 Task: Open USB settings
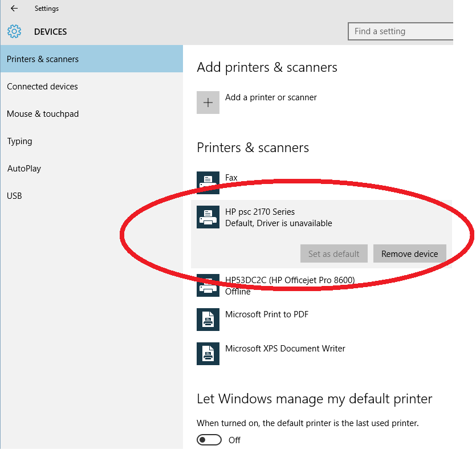point(92,195)
